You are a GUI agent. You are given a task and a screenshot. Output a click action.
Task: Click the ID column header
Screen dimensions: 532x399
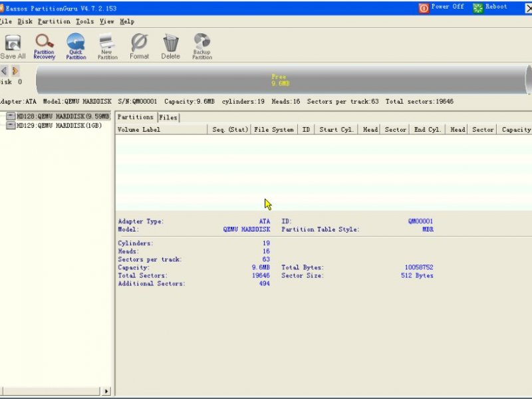pos(306,130)
